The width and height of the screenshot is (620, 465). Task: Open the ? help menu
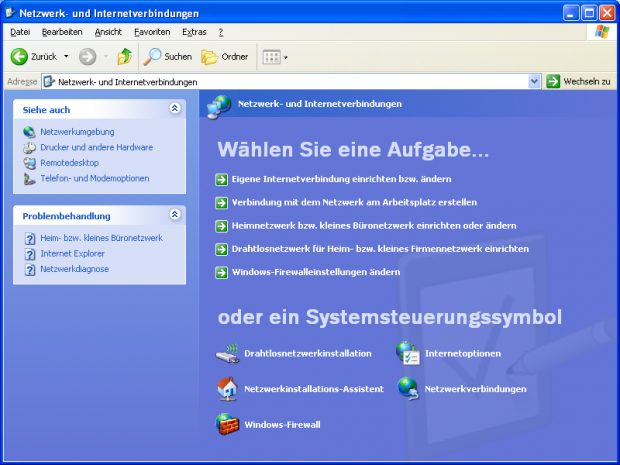pyautogui.click(x=221, y=32)
